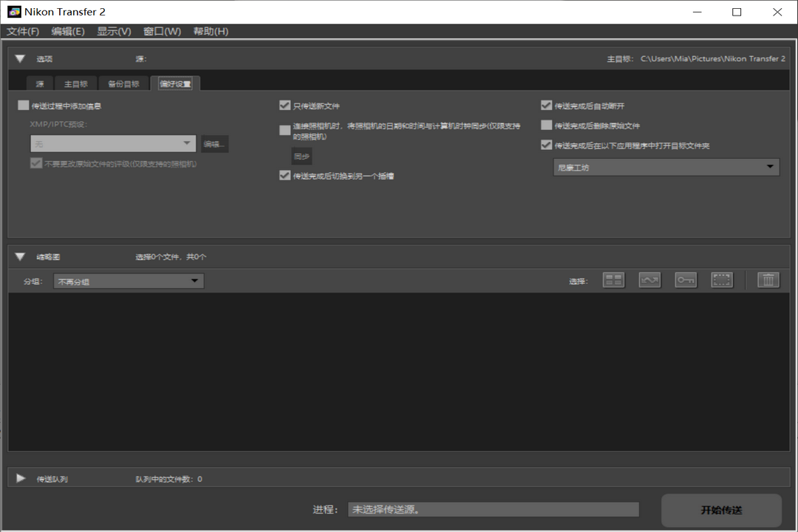Viewport: 798px width, 532px height.
Task: Collapse the 缩略图 panel triangle
Action: coord(20,257)
